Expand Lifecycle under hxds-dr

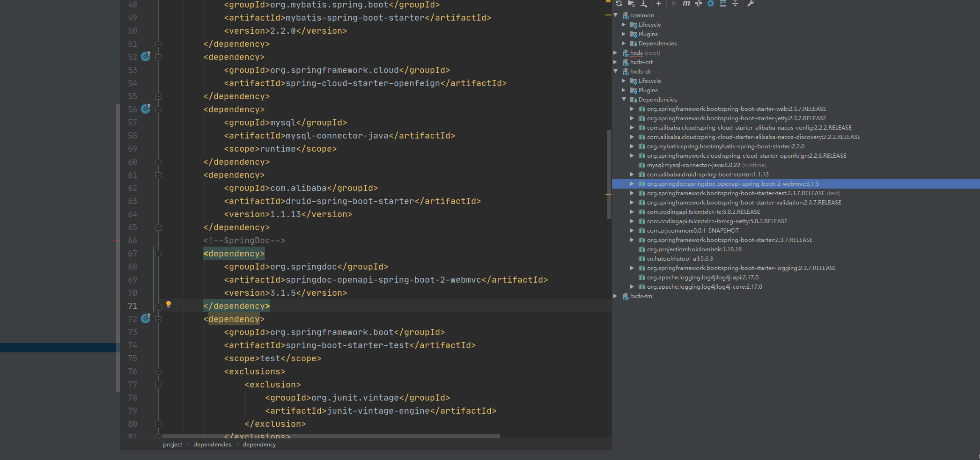(624, 81)
